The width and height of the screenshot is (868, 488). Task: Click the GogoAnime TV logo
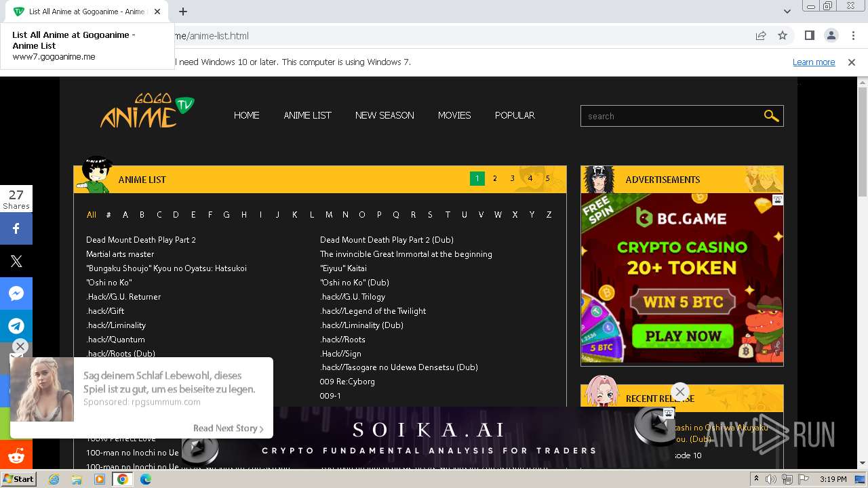click(147, 111)
